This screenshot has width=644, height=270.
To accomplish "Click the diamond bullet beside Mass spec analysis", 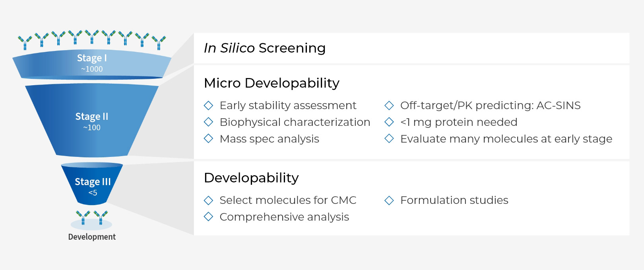I will coord(208,139).
